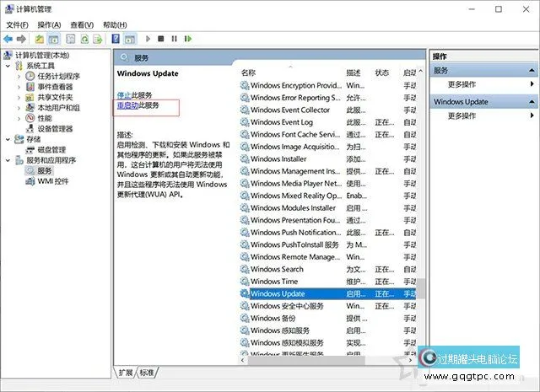Click the 停止 this service link

point(124,95)
